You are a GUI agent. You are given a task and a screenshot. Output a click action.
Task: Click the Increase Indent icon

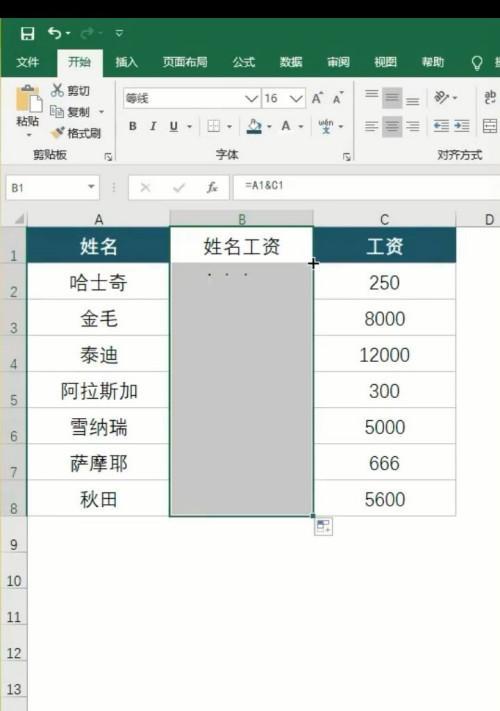(x=461, y=126)
